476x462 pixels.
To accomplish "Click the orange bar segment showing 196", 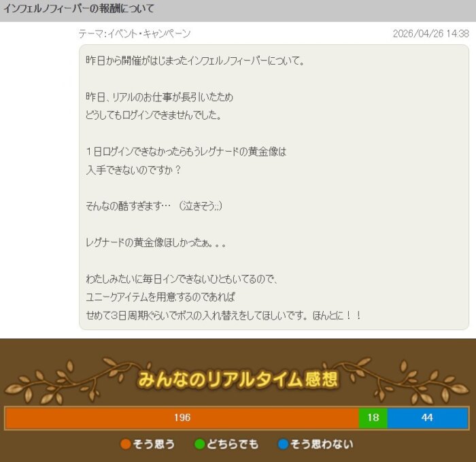I will tap(182, 418).
